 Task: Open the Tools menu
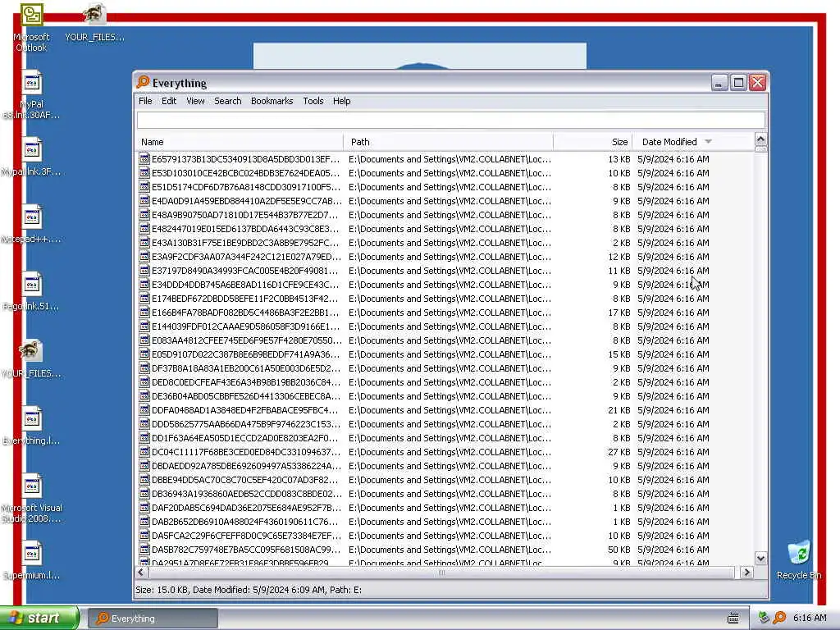313,101
